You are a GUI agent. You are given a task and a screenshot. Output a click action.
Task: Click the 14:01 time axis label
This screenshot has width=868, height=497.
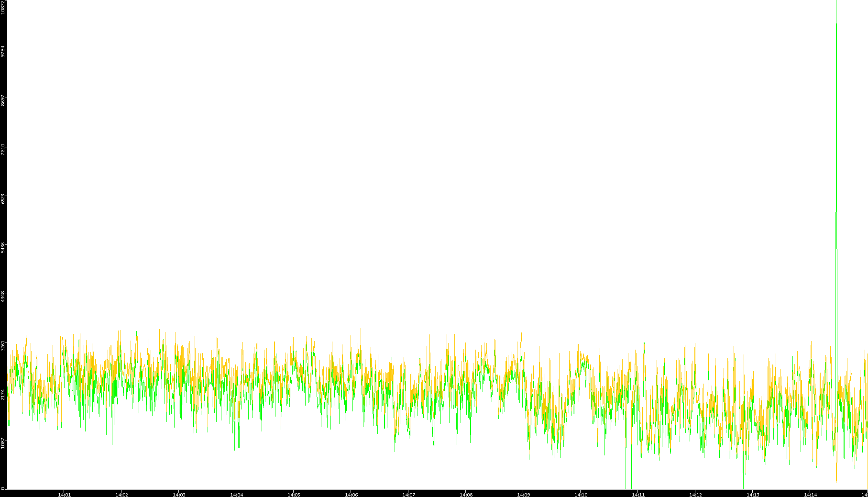(x=64, y=495)
